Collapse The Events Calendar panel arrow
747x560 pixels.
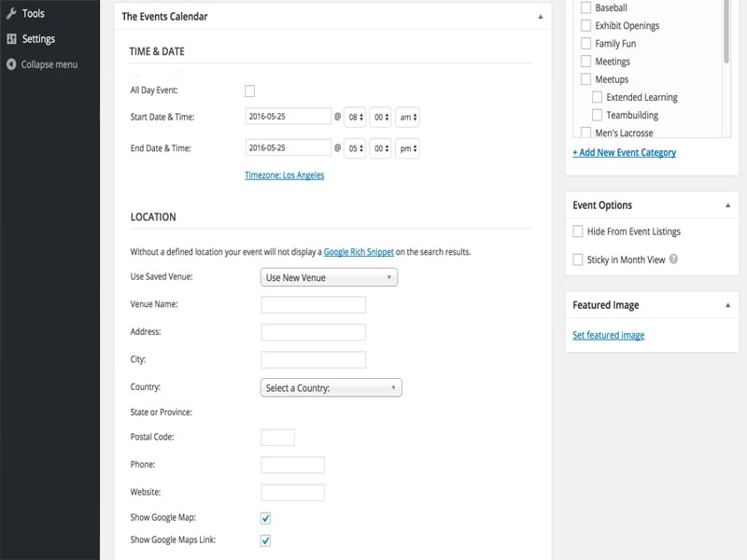(x=541, y=17)
